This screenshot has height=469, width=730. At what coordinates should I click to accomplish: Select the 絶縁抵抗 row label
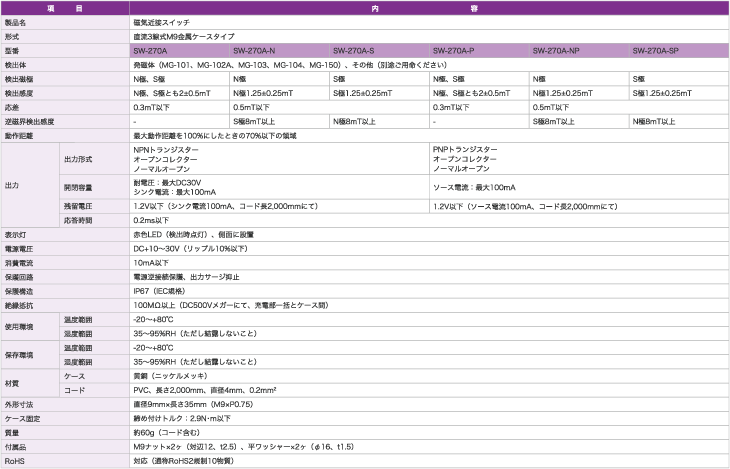click(x=20, y=304)
